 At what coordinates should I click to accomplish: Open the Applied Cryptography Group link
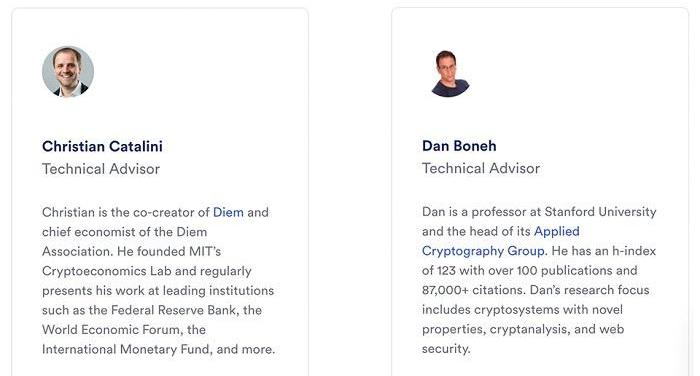tap(500, 241)
